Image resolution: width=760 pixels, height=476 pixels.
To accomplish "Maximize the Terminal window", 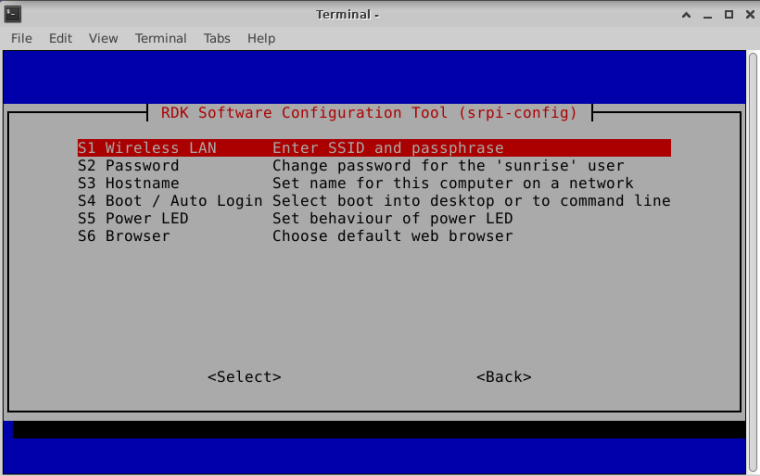I will 728,15.
